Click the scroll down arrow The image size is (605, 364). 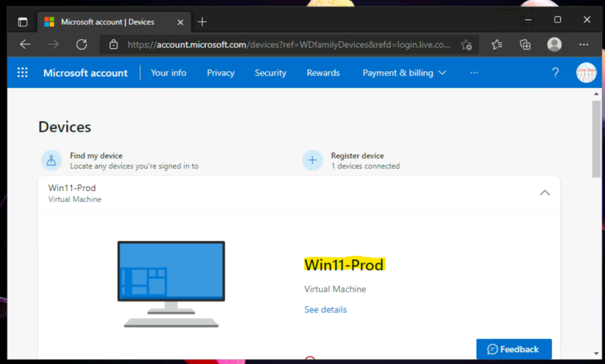click(596, 353)
